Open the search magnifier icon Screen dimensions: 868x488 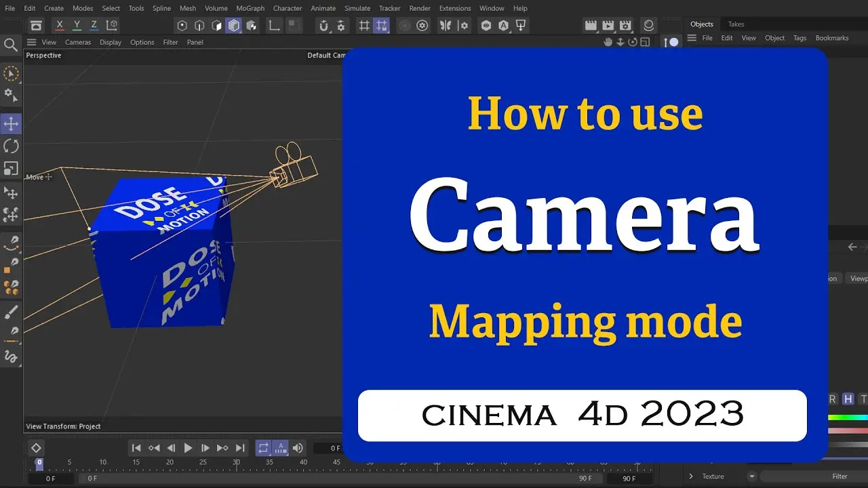pos(11,45)
